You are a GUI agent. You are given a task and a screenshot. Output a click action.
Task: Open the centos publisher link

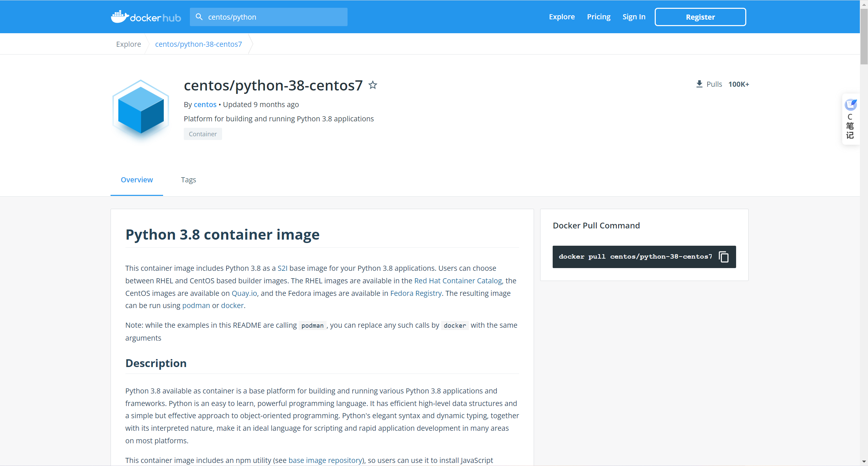click(205, 104)
